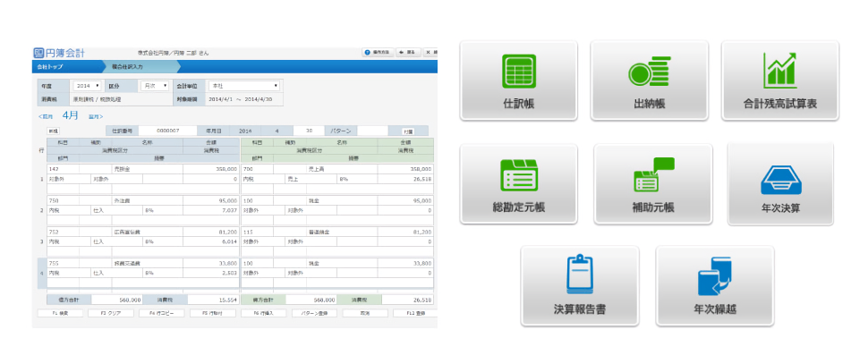Click the 円簿会計 logo
The width and height of the screenshot is (868, 355).
[x=59, y=53]
